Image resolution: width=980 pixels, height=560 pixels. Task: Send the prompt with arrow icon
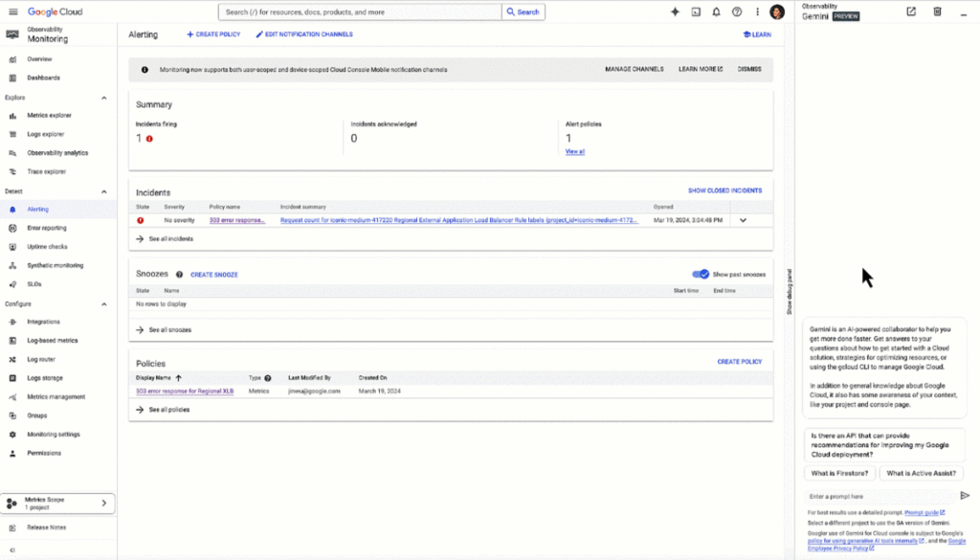coord(965,496)
